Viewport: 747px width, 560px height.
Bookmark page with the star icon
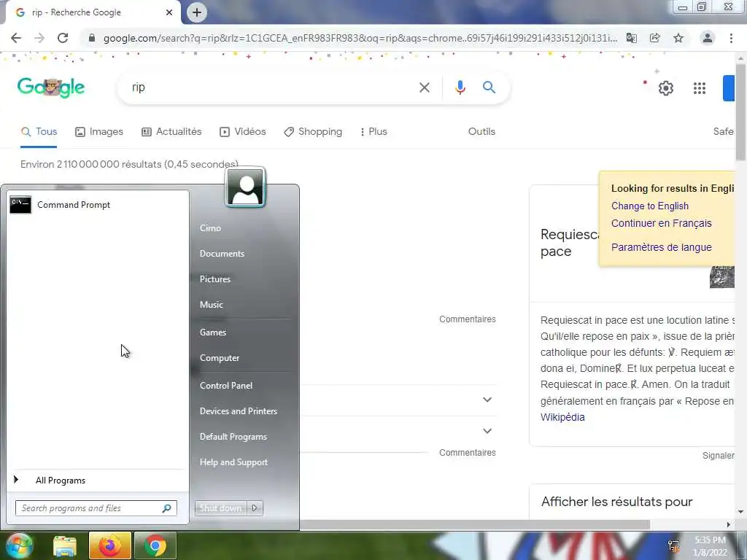[678, 38]
